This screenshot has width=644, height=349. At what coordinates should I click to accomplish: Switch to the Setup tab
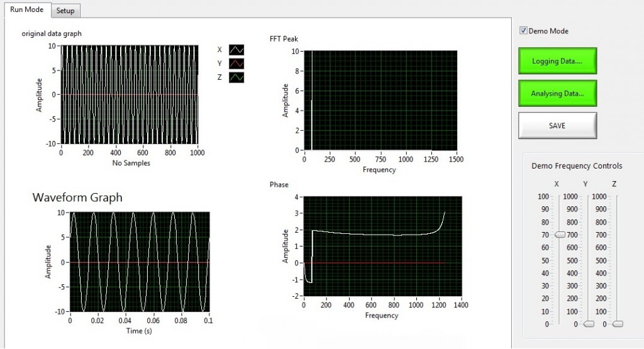(x=65, y=11)
